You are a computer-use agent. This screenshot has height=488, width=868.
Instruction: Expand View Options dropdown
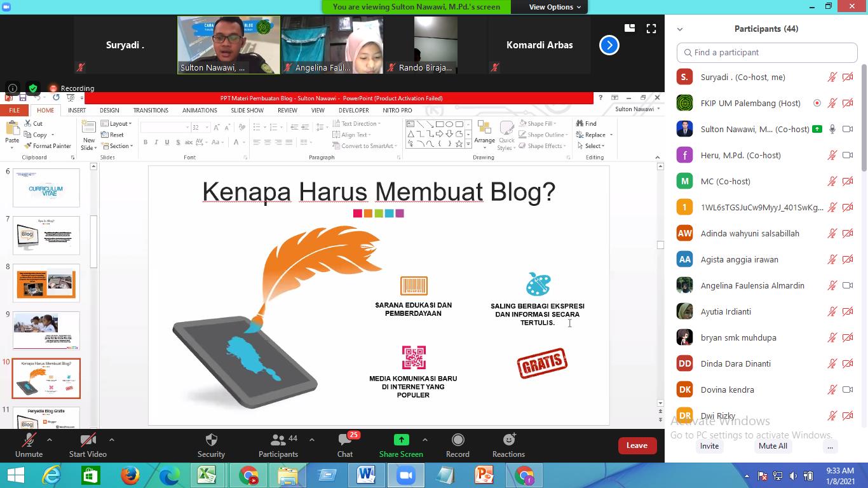(x=555, y=7)
